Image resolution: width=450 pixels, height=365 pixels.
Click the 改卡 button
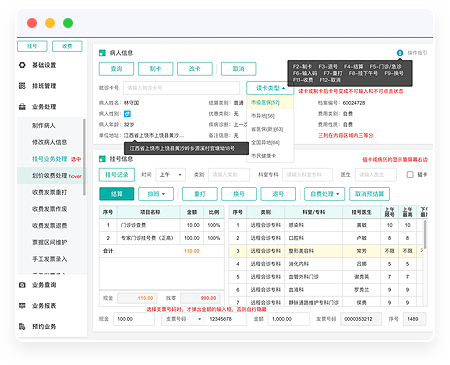click(195, 69)
